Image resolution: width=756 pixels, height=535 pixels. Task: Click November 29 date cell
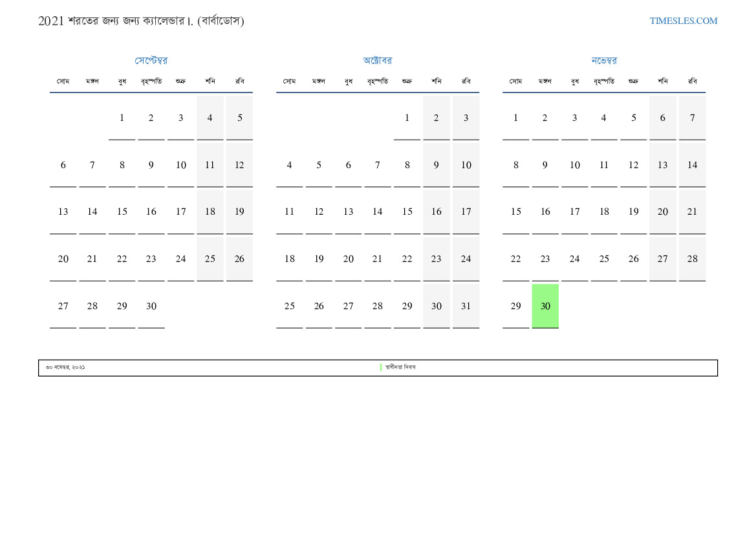pyautogui.click(x=515, y=306)
